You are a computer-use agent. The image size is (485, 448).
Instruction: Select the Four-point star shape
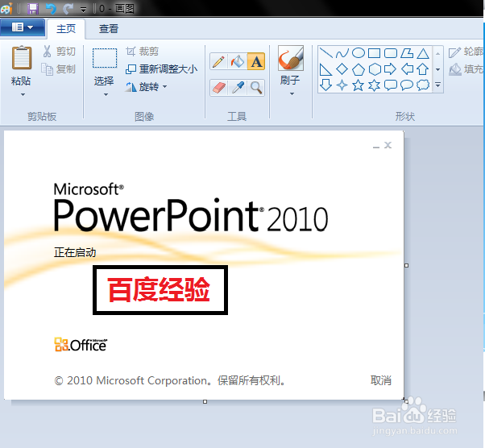342,85
